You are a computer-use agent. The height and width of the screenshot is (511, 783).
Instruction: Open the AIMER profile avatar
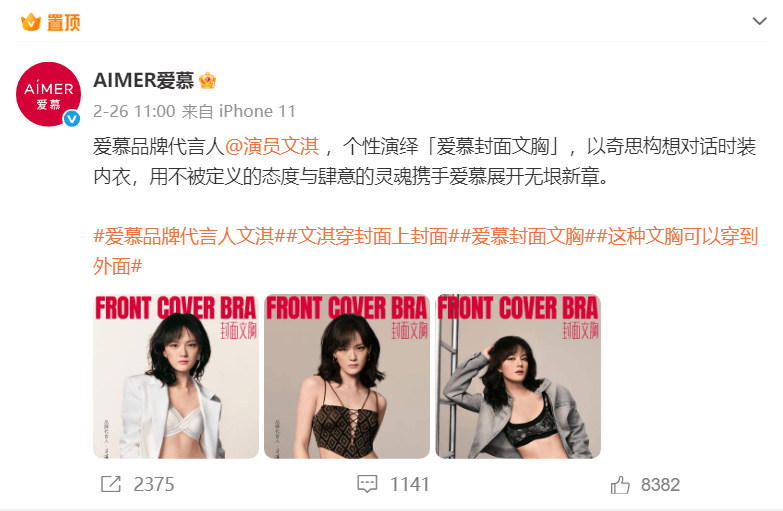(48, 94)
